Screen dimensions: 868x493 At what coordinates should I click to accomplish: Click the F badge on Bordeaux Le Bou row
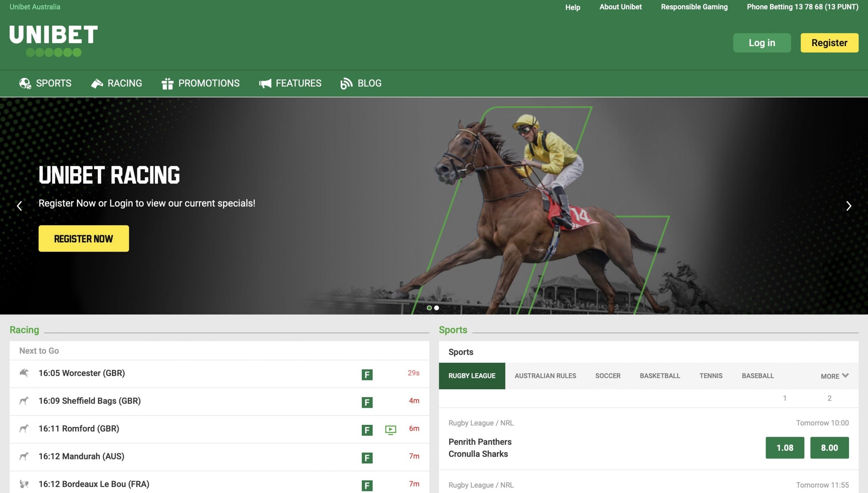[x=367, y=486]
